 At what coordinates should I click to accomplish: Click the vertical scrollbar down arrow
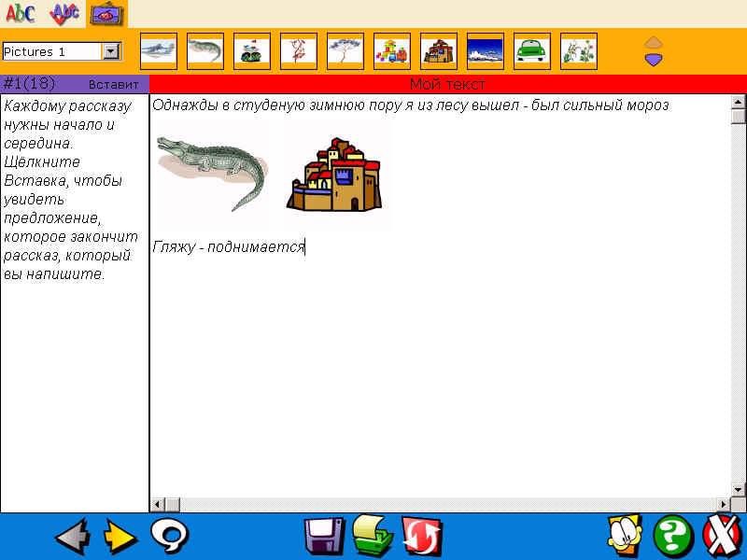[739, 489]
